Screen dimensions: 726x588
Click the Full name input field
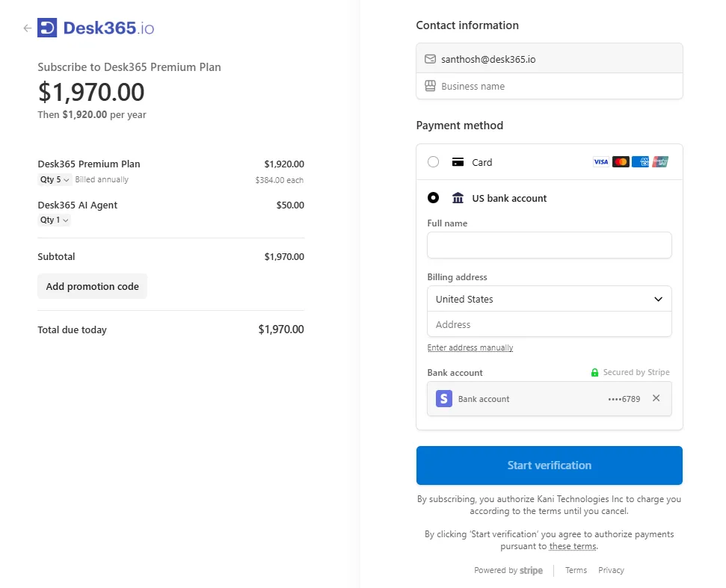click(549, 245)
